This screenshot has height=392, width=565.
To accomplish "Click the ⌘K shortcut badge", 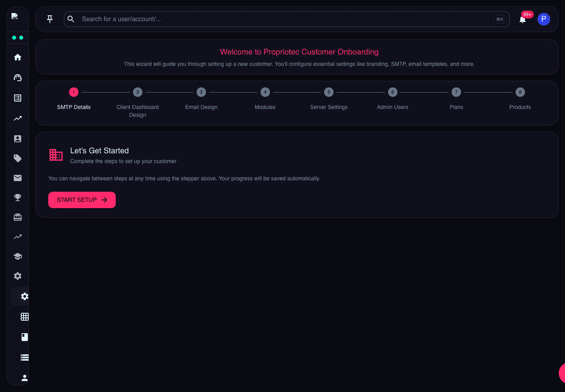I will pyautogui.click(x=500, y=19).
